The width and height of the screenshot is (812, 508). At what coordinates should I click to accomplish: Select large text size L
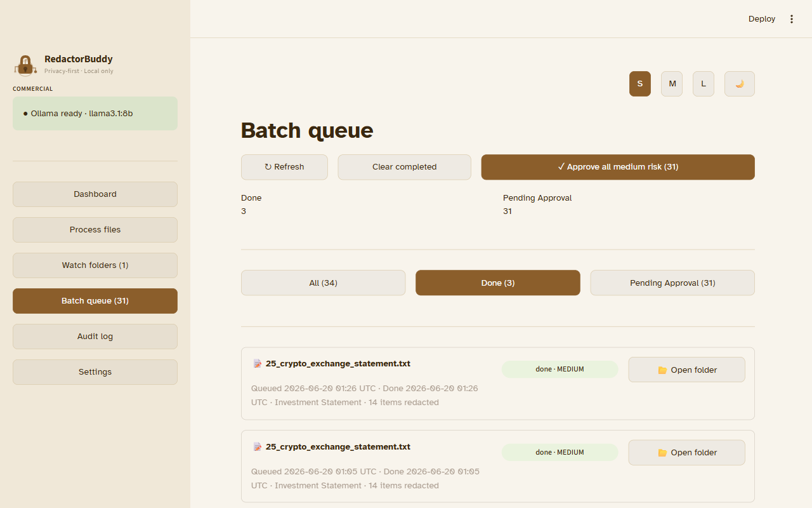point(704,84)
